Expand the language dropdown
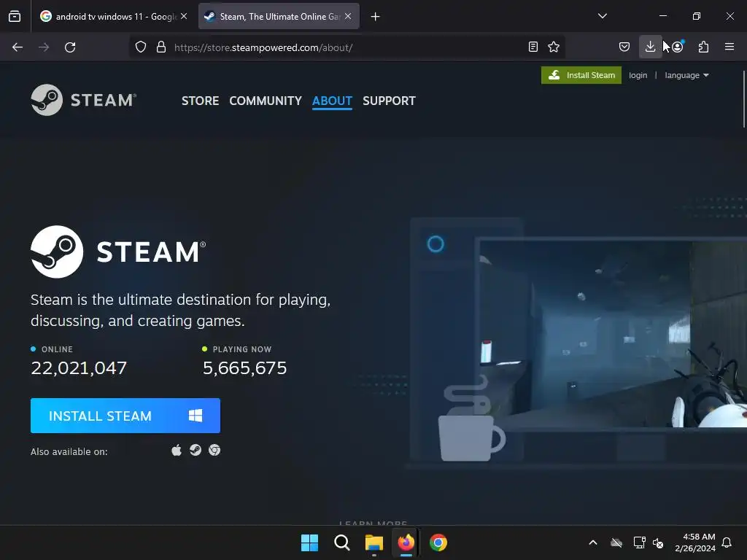Image resolution: width=747 pixels, height=560 pixels. click(686, 75)
